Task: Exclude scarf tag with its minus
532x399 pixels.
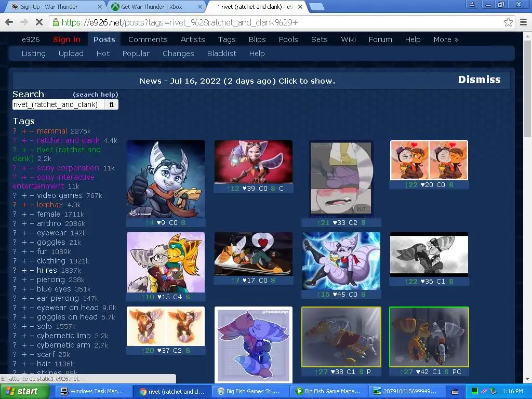Action: click(32, 354)
